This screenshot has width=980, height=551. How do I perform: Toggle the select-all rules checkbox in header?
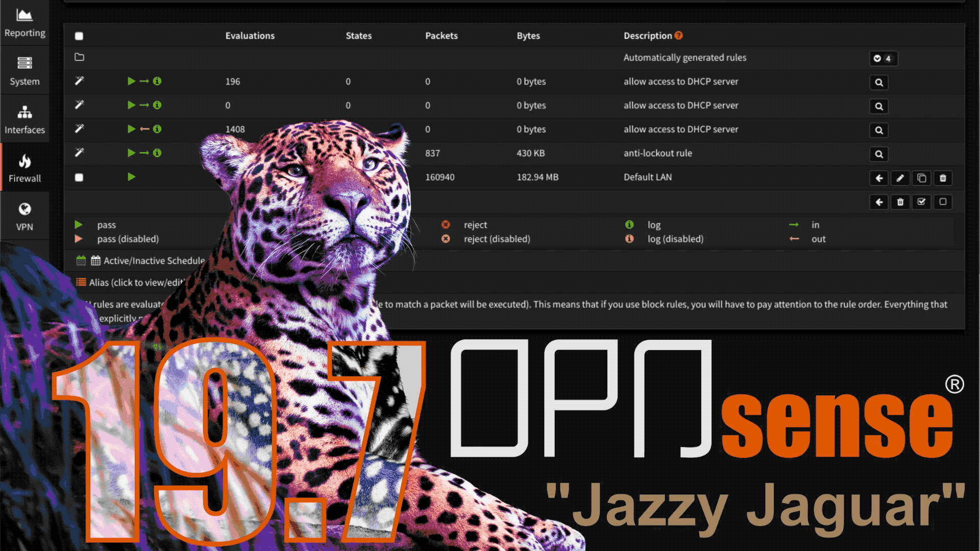coord(79,36)
